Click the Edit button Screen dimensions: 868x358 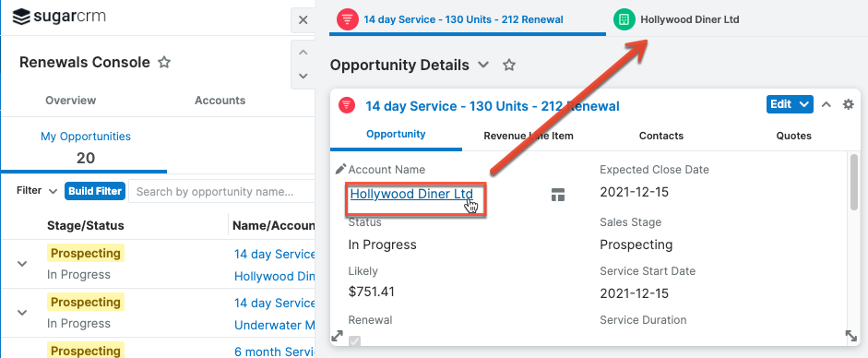[781, 104]
